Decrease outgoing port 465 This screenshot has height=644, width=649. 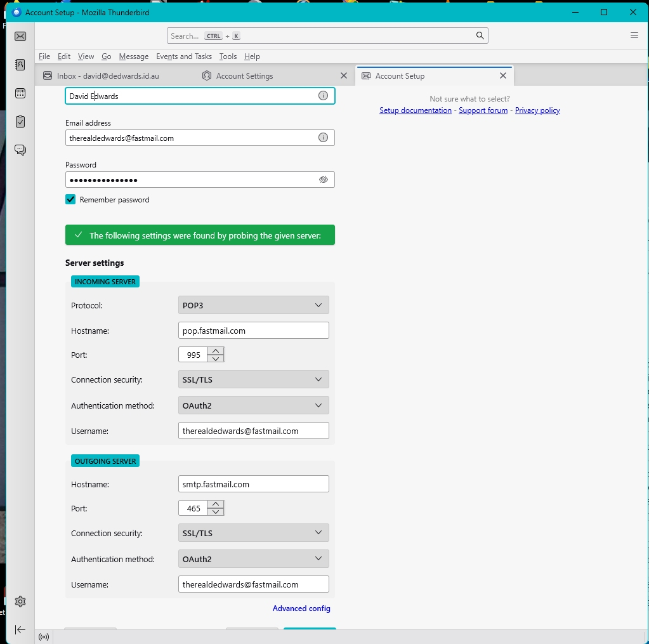click(216, 512)
